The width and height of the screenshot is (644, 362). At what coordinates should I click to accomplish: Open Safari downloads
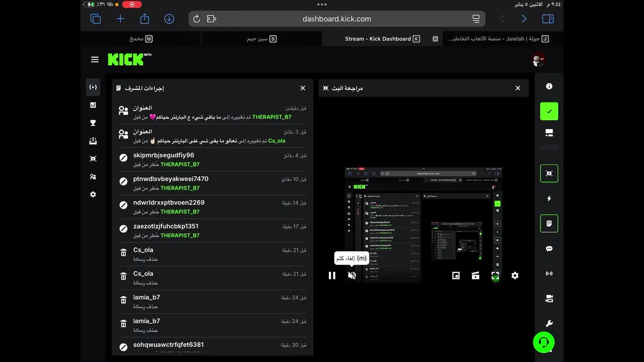tap(169, 19)
